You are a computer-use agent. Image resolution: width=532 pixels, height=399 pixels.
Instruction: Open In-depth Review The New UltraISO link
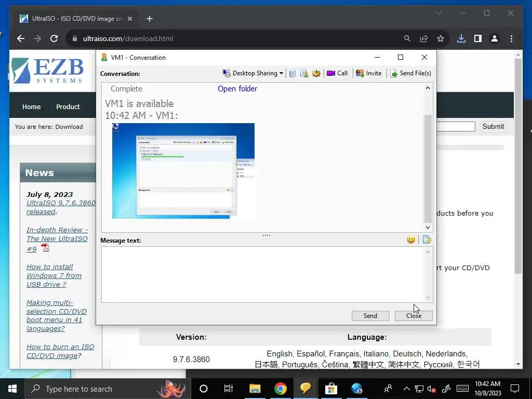point(57,239)
